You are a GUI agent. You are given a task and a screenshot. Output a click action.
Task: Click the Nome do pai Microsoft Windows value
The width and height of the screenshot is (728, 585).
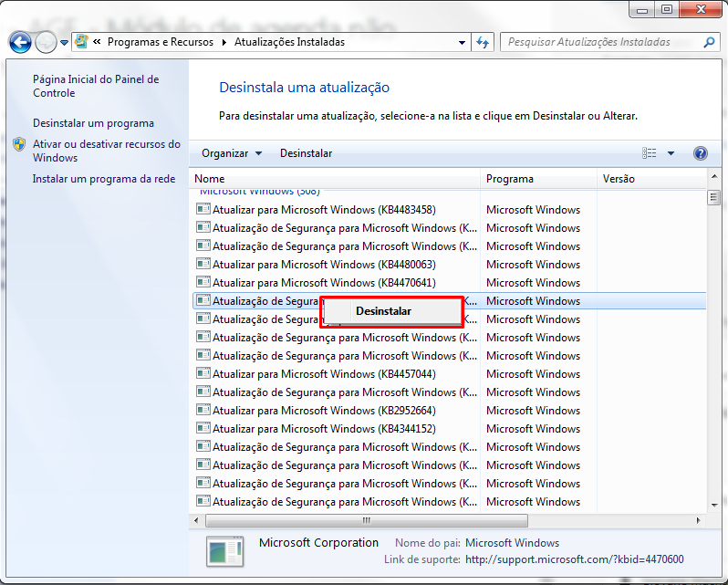point(512,543)
